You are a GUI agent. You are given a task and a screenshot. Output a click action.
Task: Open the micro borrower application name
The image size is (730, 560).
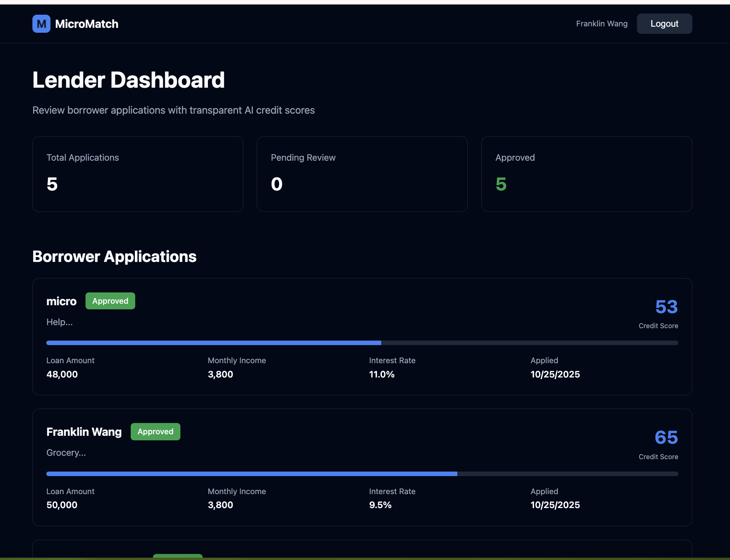(61, 301)
